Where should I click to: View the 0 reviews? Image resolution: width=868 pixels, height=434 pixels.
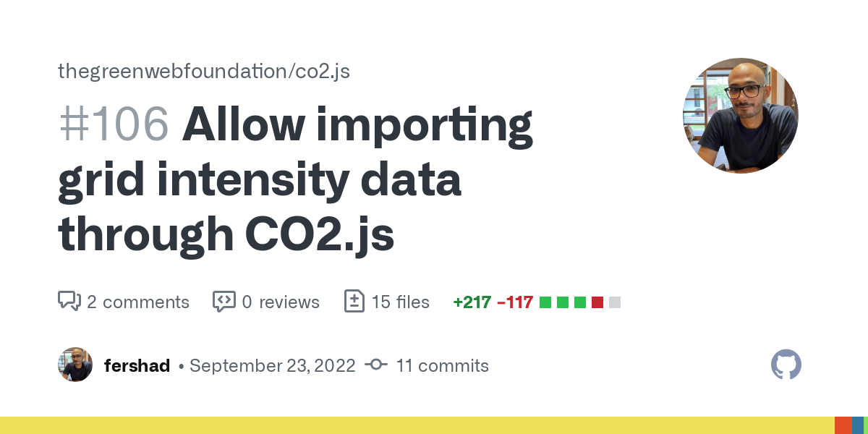click(281, 302)
